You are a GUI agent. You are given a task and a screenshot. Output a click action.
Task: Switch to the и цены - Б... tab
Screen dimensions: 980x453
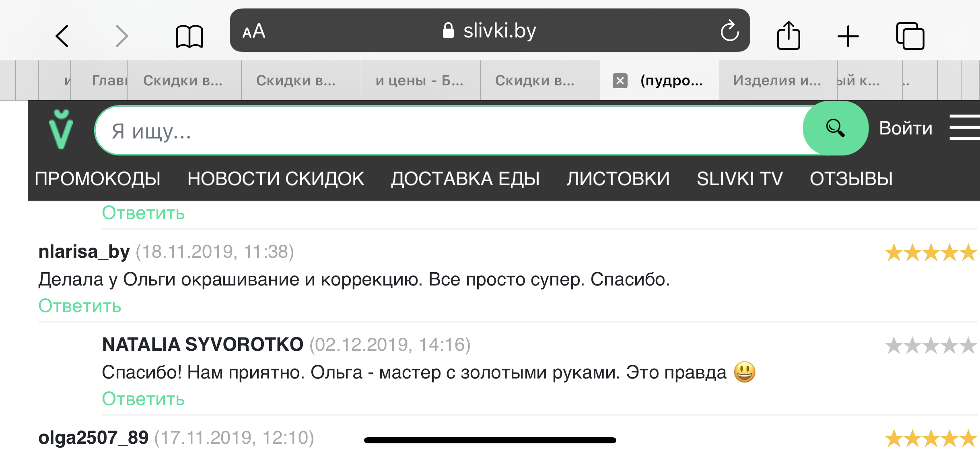419,81
